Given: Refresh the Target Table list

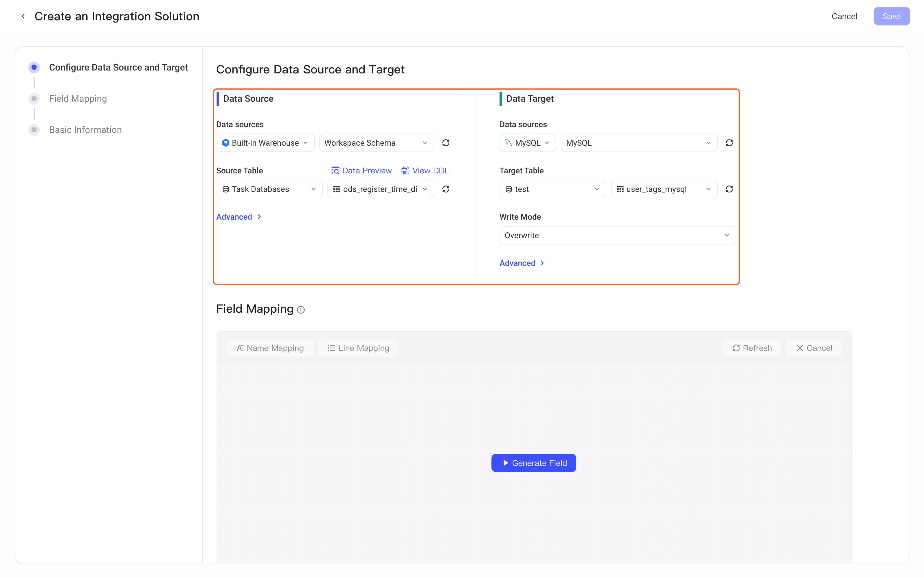Looking at the screenshot, I should coord(729,189).
